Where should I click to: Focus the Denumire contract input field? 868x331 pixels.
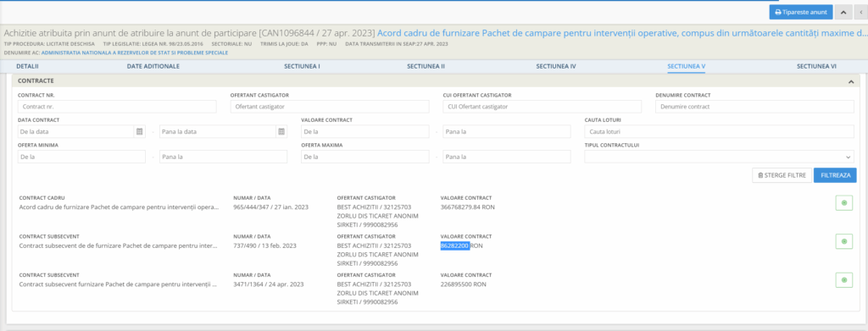754,106
